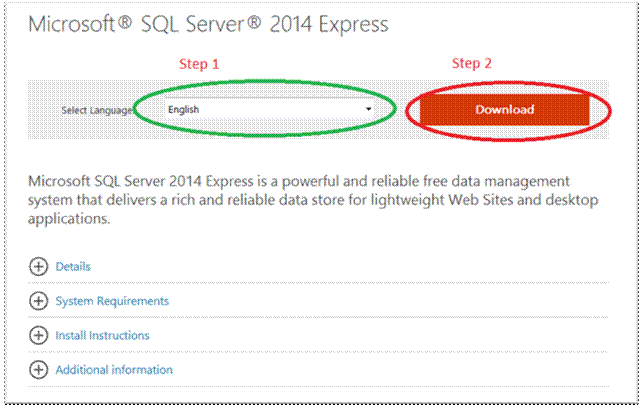The width and height of the screenshot is (644, 409).
Task: Click the red Step 2 label
Action: [x=472, y=64]
